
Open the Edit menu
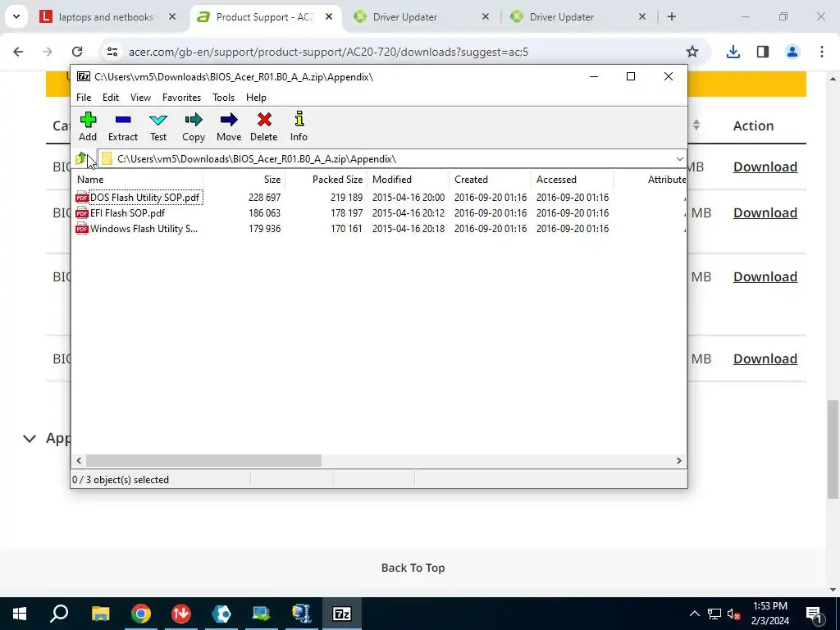(x=111, y=98)
